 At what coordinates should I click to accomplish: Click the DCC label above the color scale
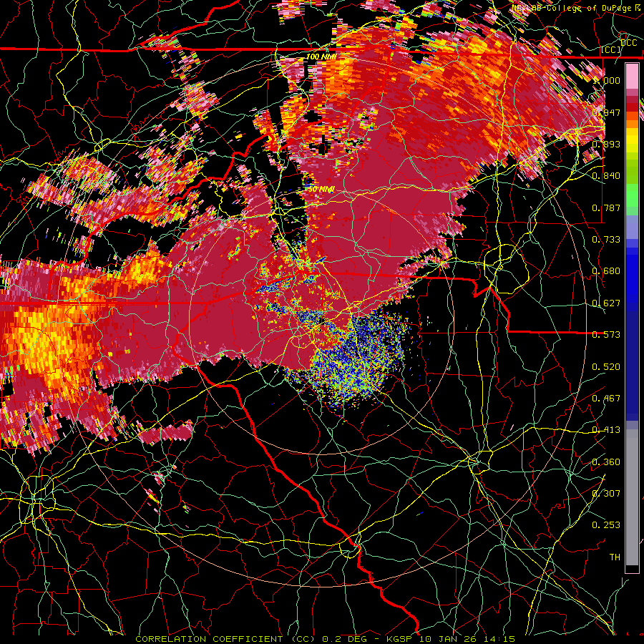(x=628, y=43)
